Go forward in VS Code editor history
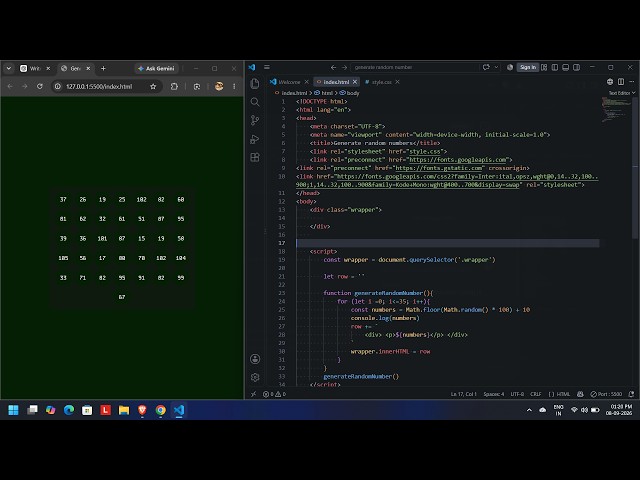The height and width of the screenshot is (480, 640). (344, 67)
